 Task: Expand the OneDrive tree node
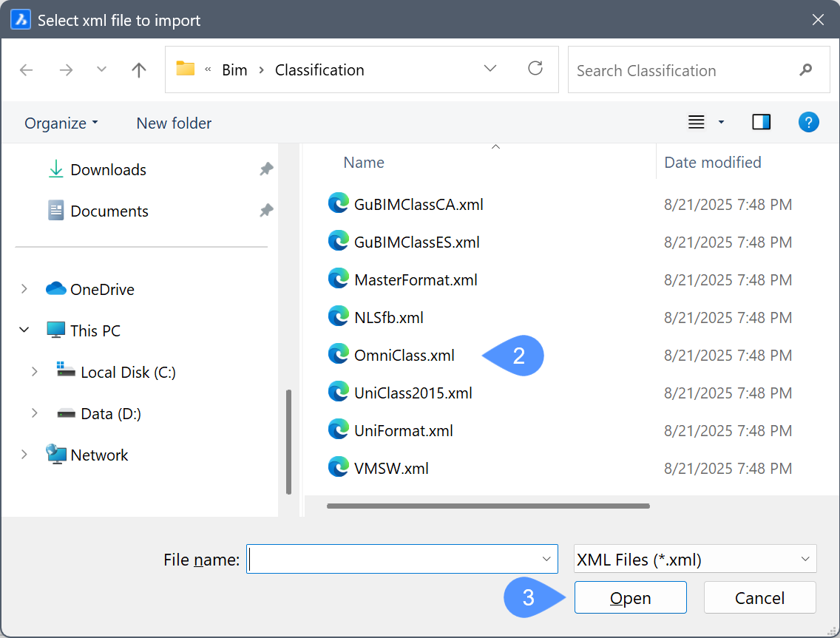pos(24,289)
